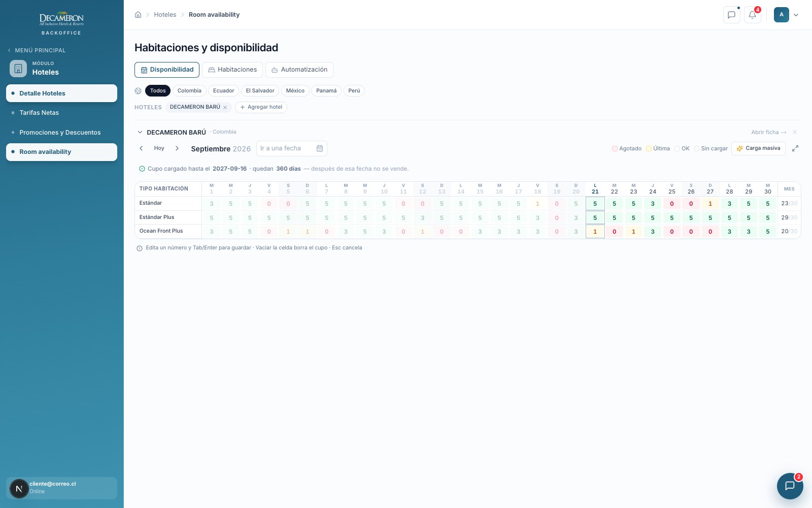Select the México country filter
Image resolution: width=812 pixels, height=508 pixels.
point(295,91)
